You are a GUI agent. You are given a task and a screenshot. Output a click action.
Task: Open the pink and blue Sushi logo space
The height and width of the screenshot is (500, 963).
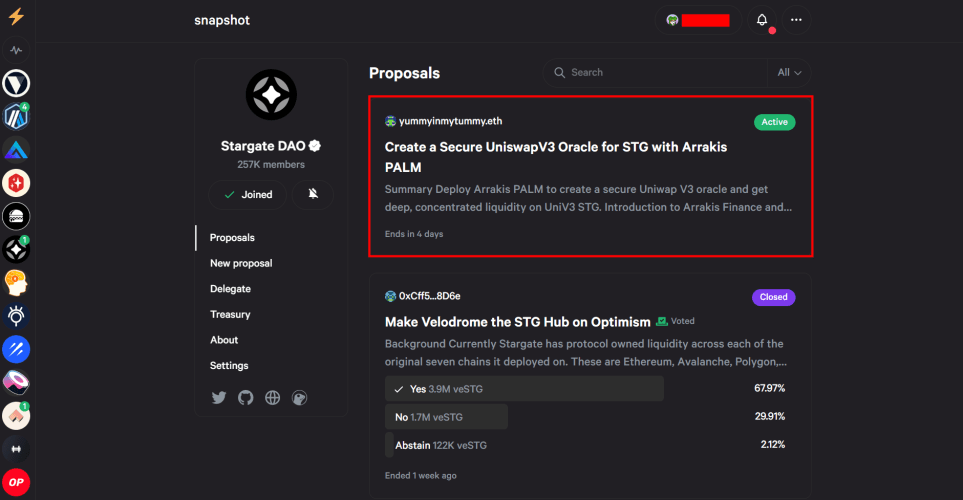tap(16, 382)
